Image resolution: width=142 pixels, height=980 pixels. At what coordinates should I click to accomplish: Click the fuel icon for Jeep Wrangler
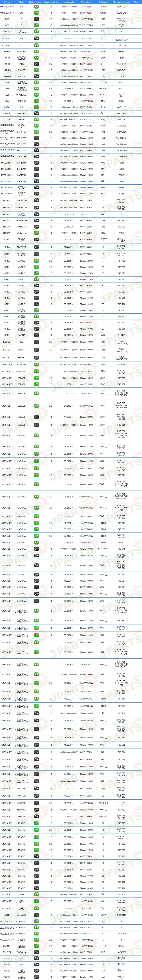36,95
